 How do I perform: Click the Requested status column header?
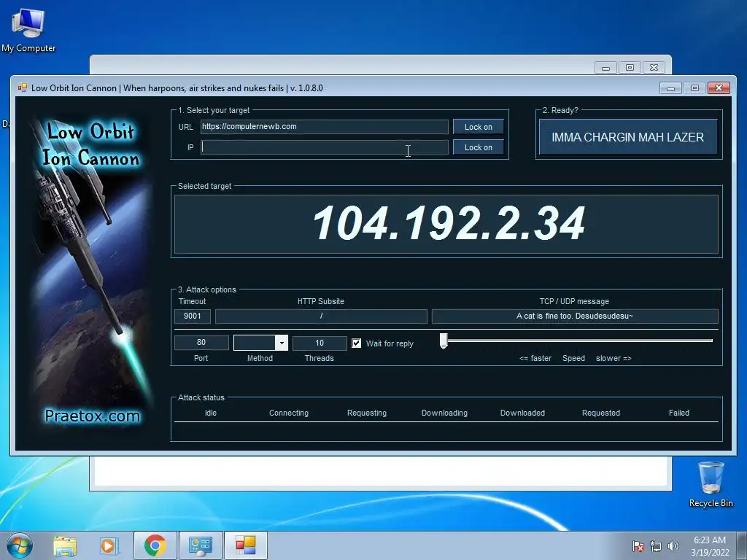(601, 413)
